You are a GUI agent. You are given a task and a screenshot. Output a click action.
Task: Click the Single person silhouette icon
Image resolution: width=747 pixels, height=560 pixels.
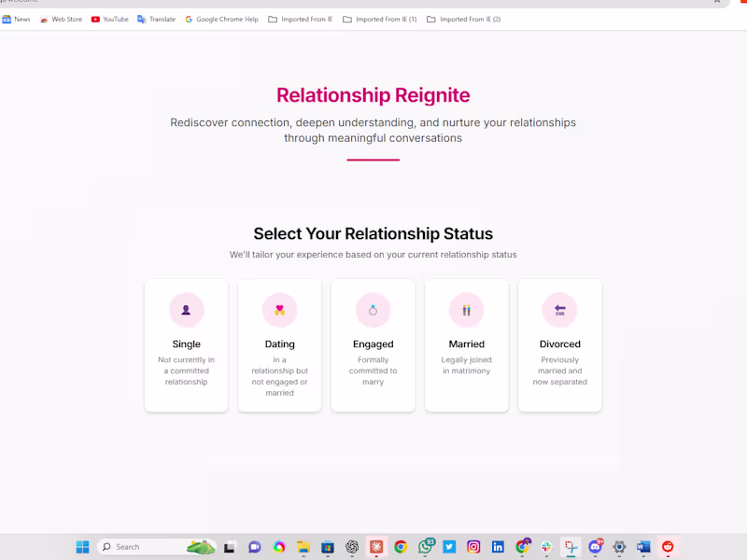click(x=186, y=310)
